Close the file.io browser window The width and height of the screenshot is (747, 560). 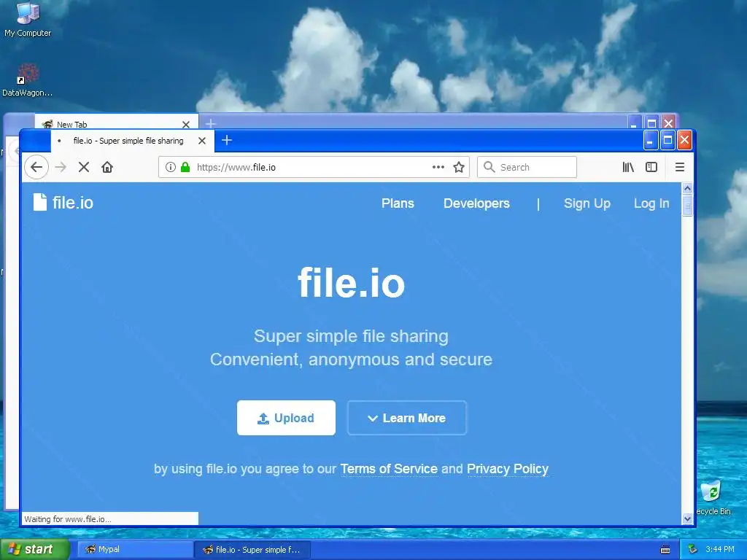click(684, 140)
